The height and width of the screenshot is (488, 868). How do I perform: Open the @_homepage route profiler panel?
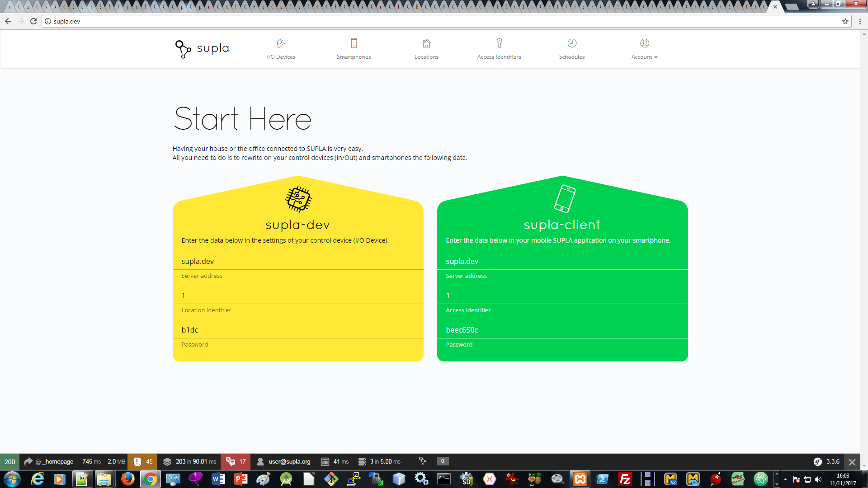48,461
